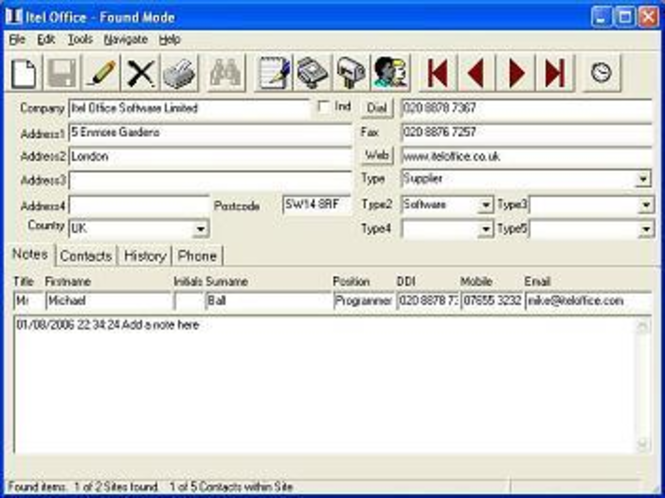Screen dimensions: 665x498
Task: Toggle the Ind checkbox
Action: click(323, 106)
